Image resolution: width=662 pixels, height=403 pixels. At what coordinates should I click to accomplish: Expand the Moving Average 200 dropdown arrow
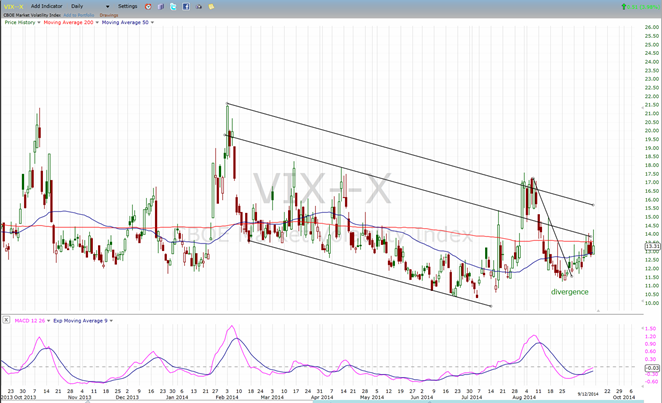(97, 22)
